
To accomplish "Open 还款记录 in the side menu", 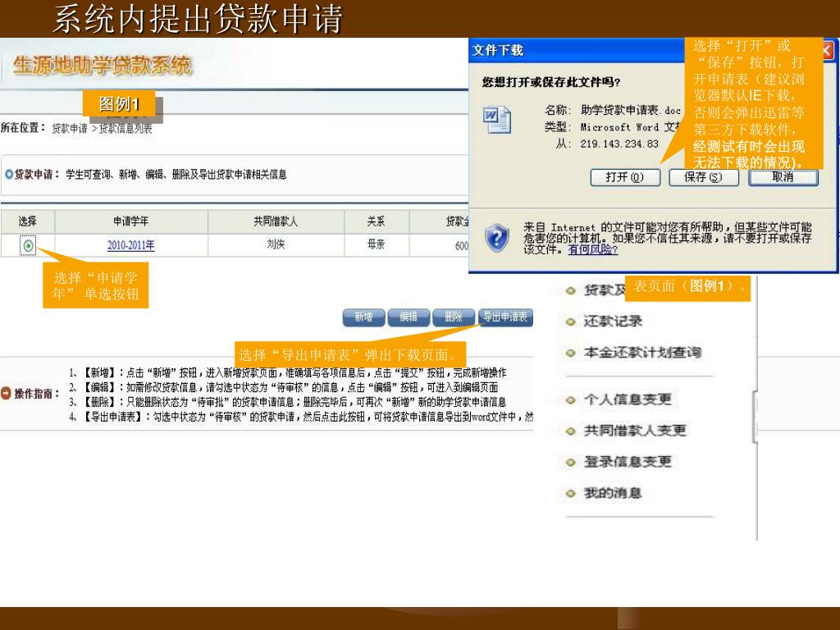I will (613, 321).
